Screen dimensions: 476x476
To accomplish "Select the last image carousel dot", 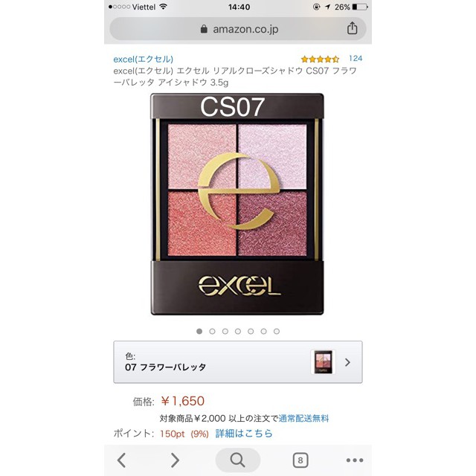I will tap(277, 331).
